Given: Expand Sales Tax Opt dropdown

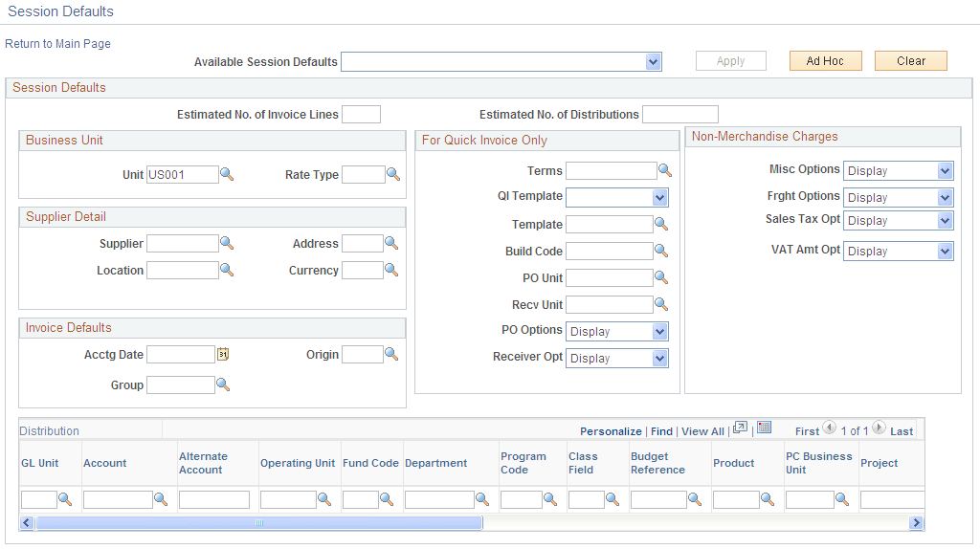Looking at the screenshot, I should coord(945,221).
